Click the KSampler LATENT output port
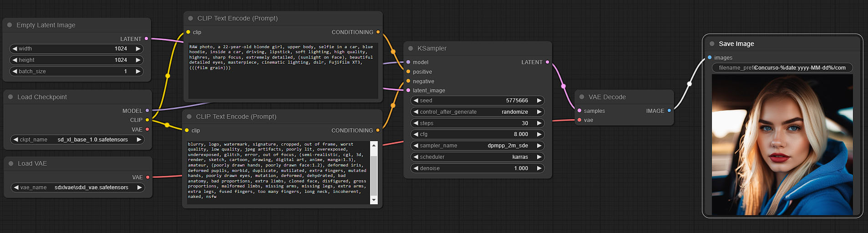868x233 pixels. tap(547, 62)
